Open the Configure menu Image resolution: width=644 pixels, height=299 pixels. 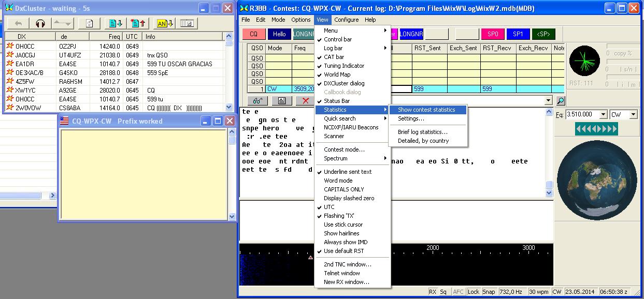coord(346,20)
